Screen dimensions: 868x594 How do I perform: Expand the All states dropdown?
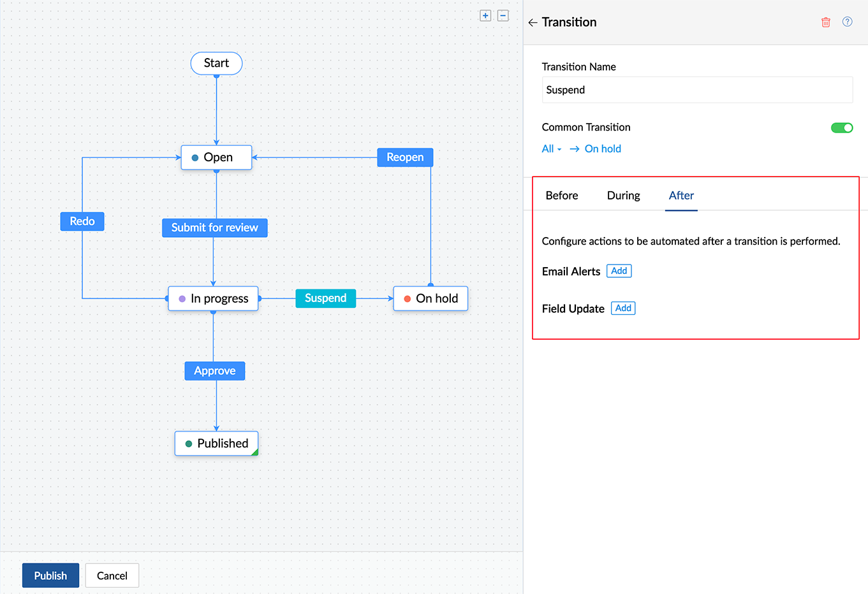pyautogui.click(x=551, y=148)
